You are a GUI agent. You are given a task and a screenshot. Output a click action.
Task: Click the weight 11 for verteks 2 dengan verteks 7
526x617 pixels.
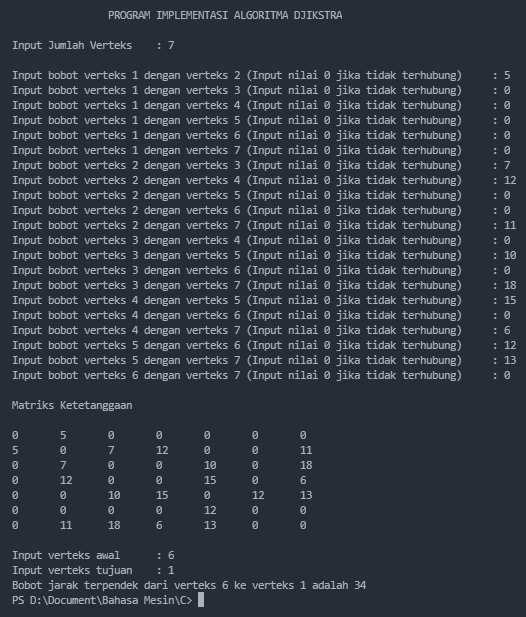(x=510, y=225)
